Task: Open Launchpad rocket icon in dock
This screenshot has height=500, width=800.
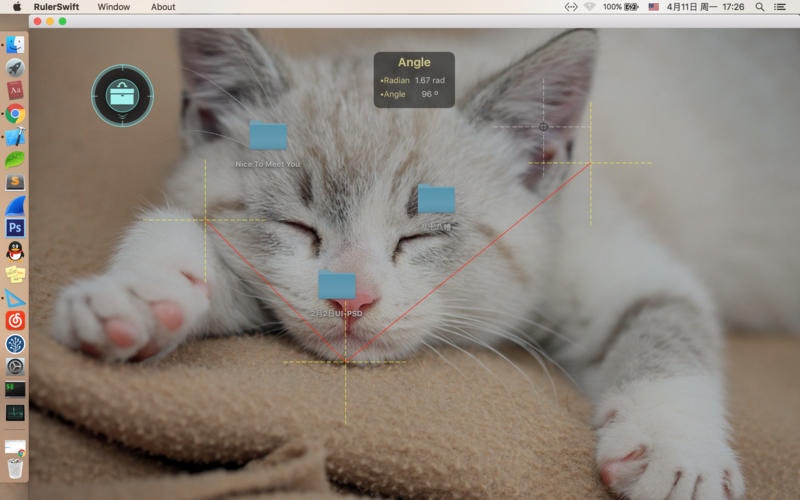Action: tap(15, 68)
